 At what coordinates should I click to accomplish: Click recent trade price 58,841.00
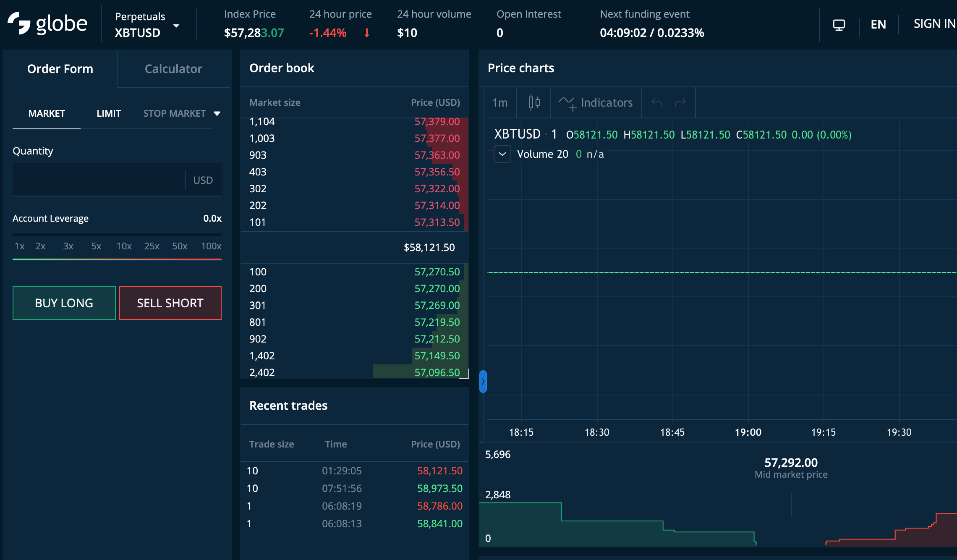(x=439, y=524)
